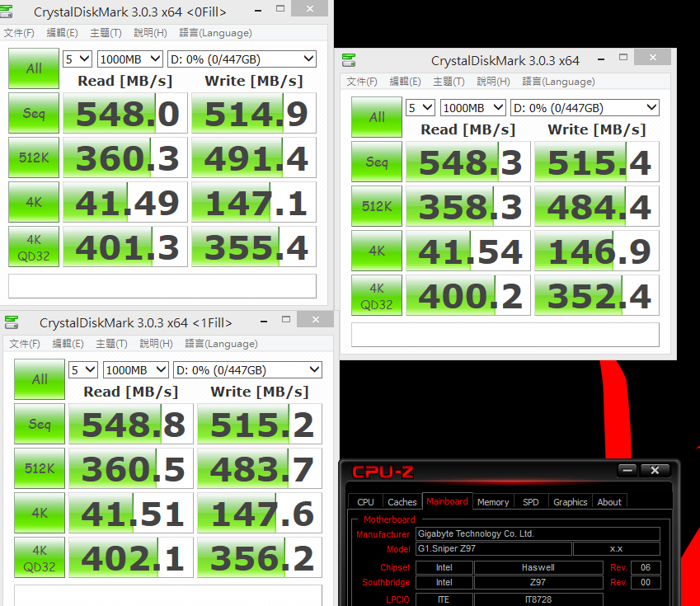Open D: drive selector in 0Fill window
The image size is (700, 606).
click(242, 59)
